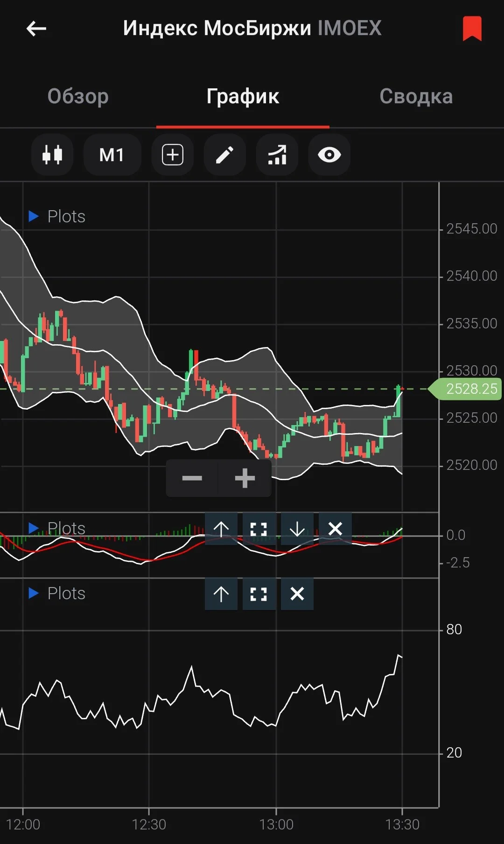The height and width of the screenshot is (844, 504).
Task: Zoom in the chart with the plus button
Action: tap(245, 478)
